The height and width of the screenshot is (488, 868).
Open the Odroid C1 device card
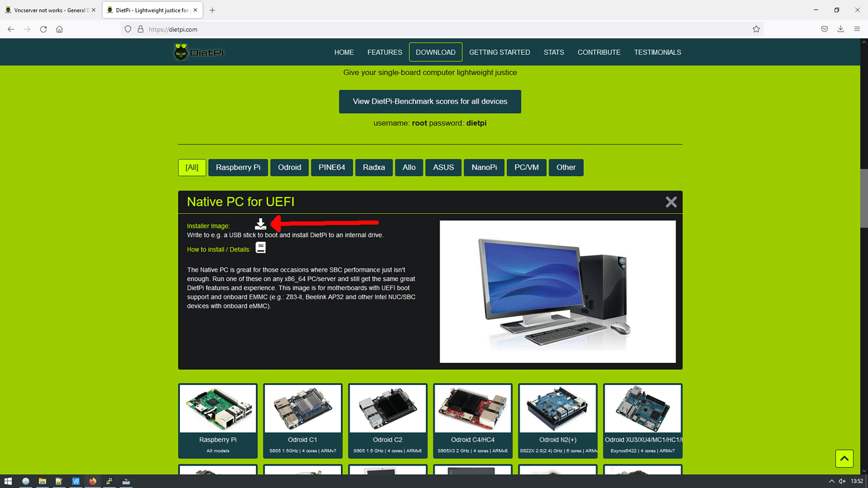coord(303,421)
